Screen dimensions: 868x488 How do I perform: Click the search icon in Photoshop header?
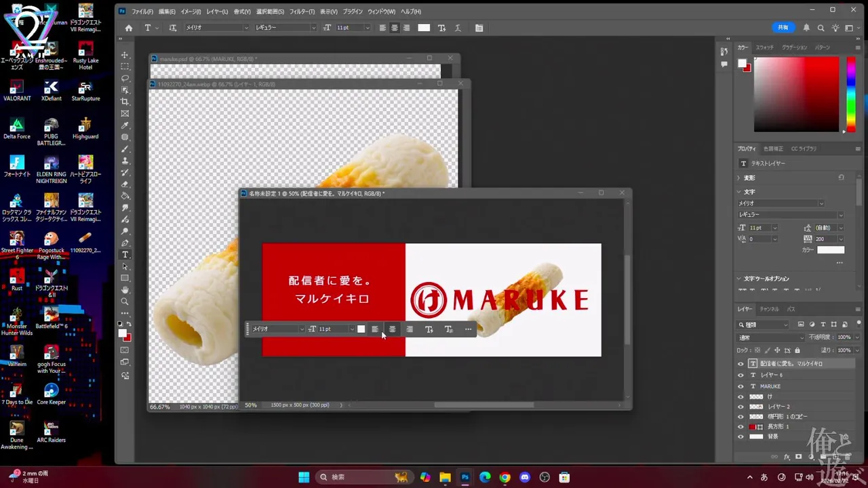tap(821, 28)
